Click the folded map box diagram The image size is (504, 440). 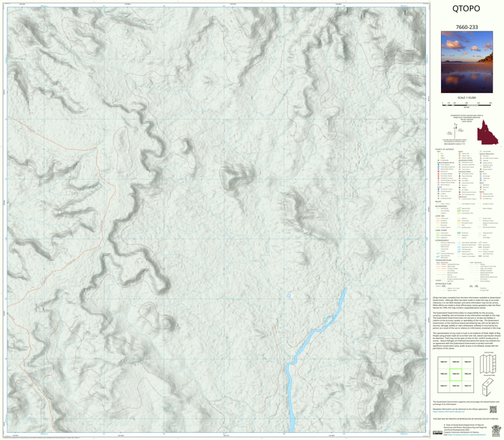point(488,386)
